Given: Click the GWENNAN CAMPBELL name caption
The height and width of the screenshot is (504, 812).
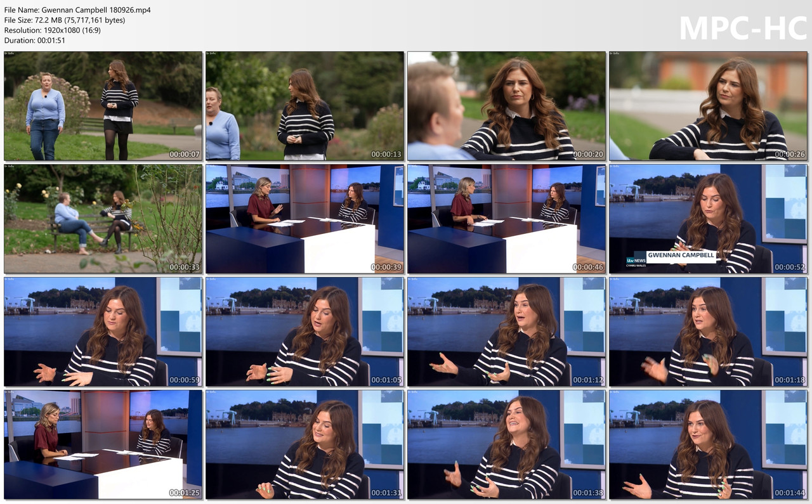Looking at the screenshot, I should coord(681,255).
